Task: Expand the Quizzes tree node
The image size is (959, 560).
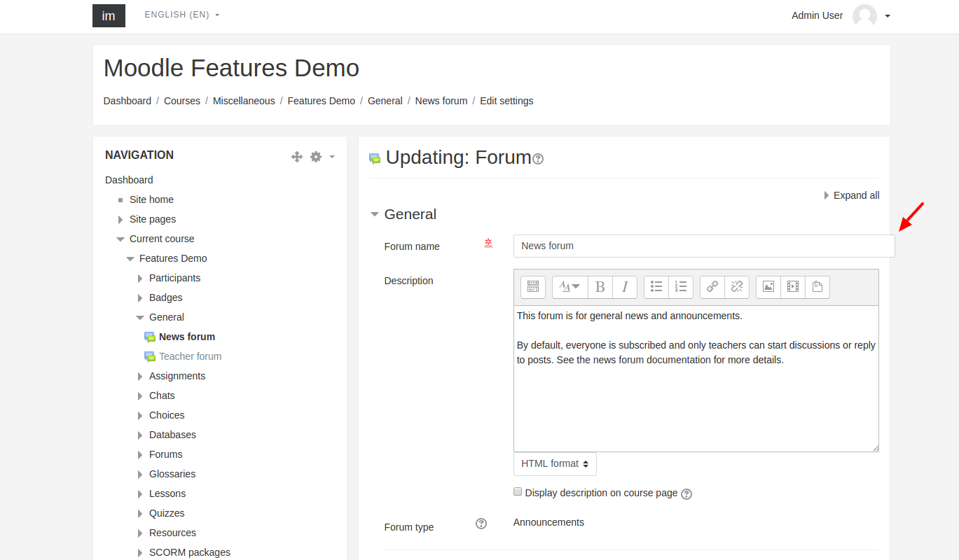Action: [x=140, y=513]
